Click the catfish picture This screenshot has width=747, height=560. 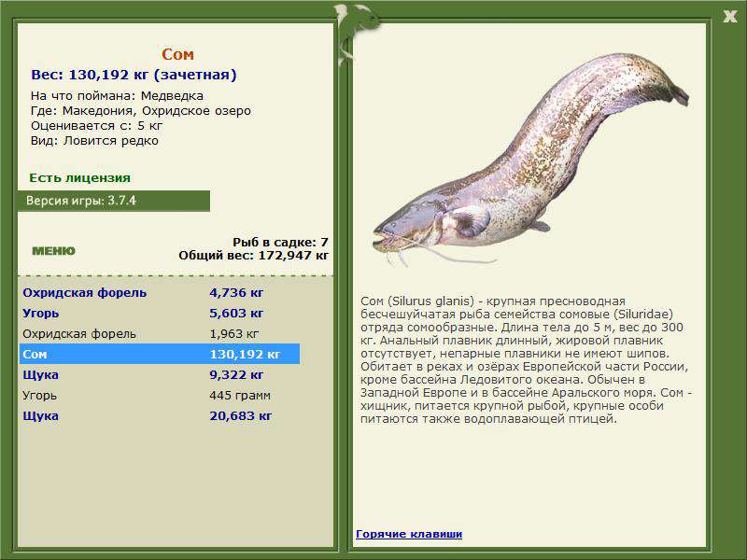pos(530,159)
